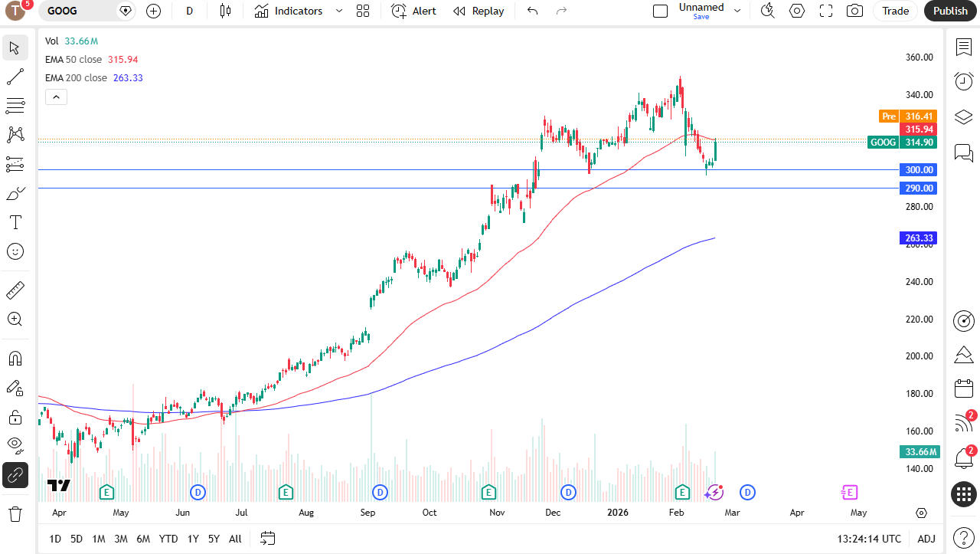Open the D interval selector

click(189, 11)
